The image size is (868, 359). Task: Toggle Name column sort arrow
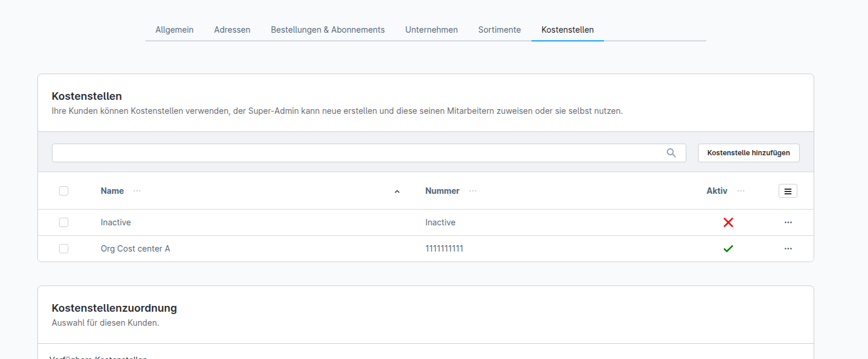pyautogui.click(x=397, y=191)
